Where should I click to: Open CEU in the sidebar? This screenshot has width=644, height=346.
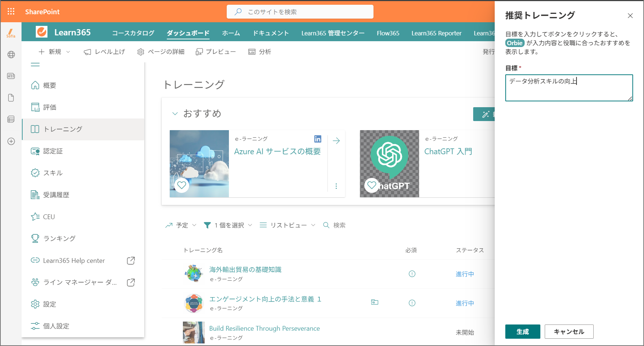pos(83,217)
